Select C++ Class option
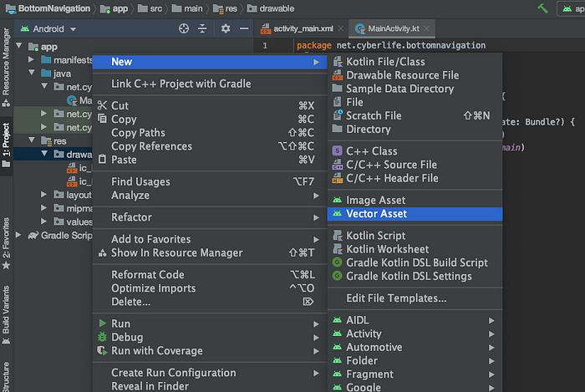The height and width of the screenshot is (392, 585). point(415,151)
